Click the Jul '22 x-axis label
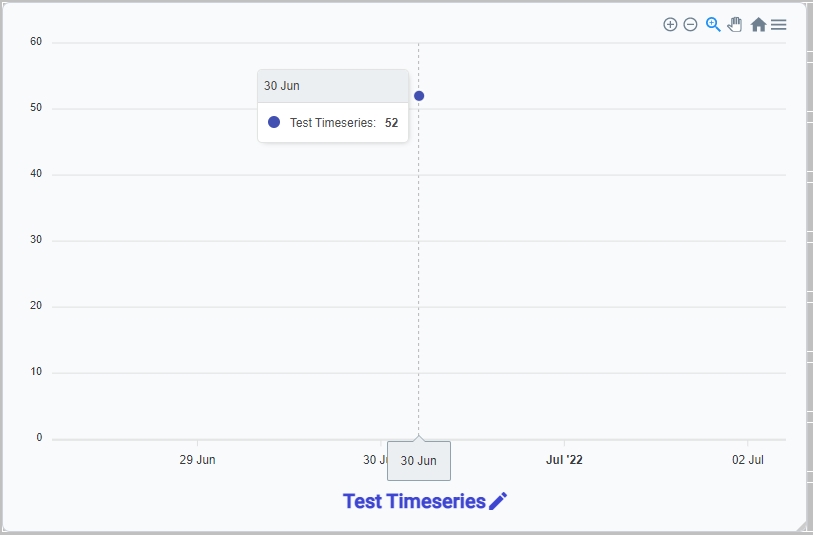 pos(564,460)
